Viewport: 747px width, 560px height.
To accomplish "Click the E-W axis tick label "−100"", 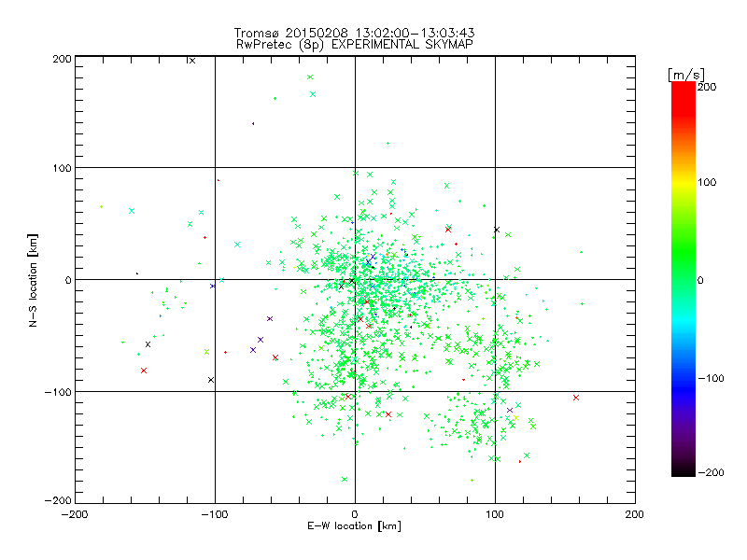I will (215, 514).
